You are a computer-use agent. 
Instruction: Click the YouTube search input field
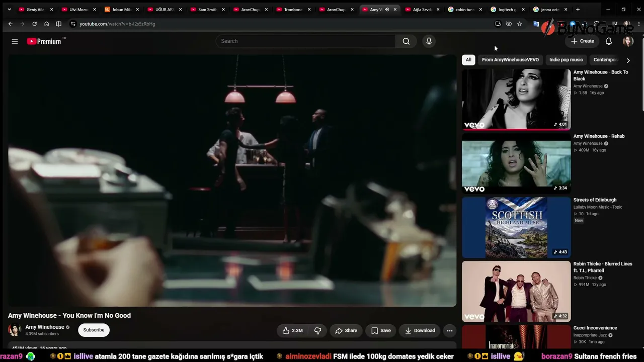point(305,41)
